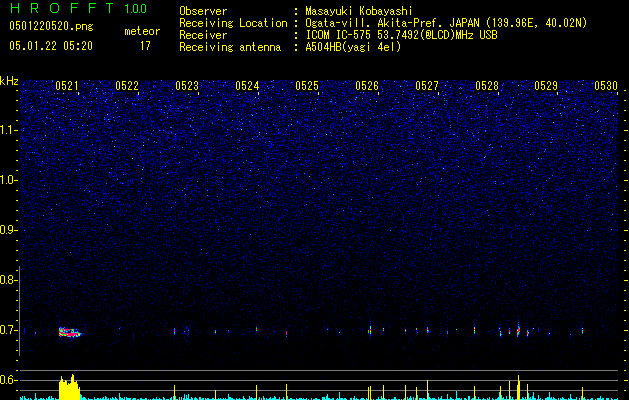This screenshot has width=629, height=400.
Task: Click the 0.9 kHz axis label
Action: tap(8, 230)
